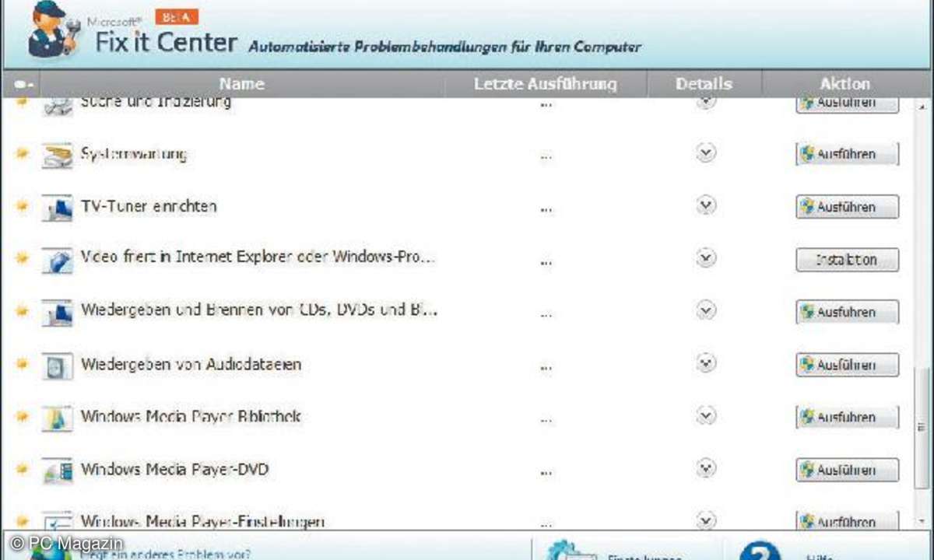Click the Windows Media Player Bibliothek icon
The height and width of the screenshot is (560, 934).
[57, 418]
